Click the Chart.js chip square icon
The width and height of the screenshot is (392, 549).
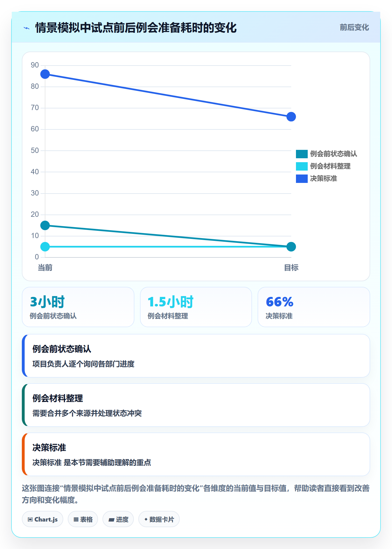30,520
